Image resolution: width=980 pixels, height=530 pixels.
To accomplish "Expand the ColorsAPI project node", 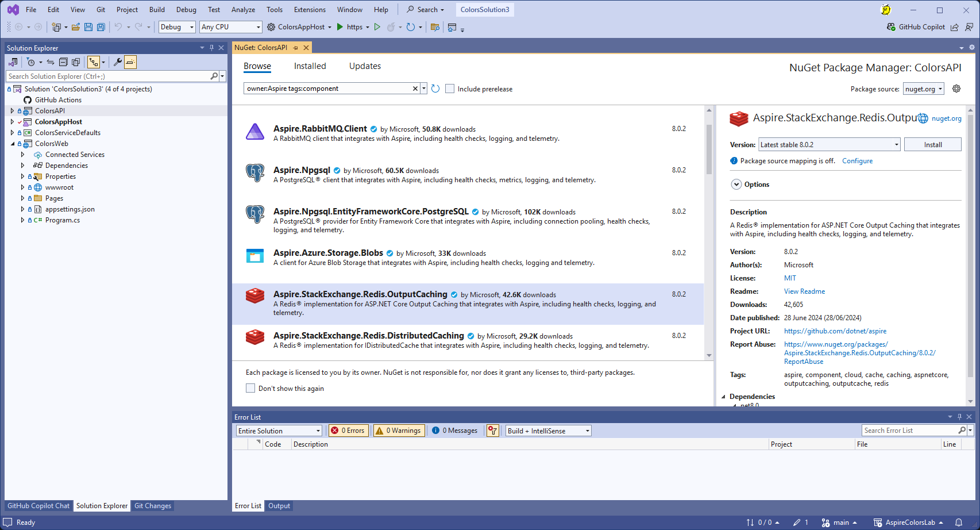I will tap(12, 111).
